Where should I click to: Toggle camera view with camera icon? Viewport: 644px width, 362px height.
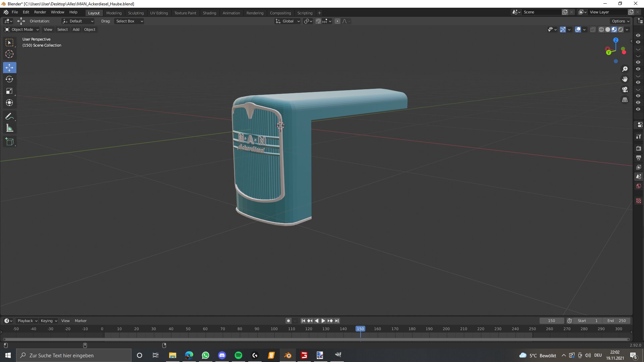click(x=625, y=90)
